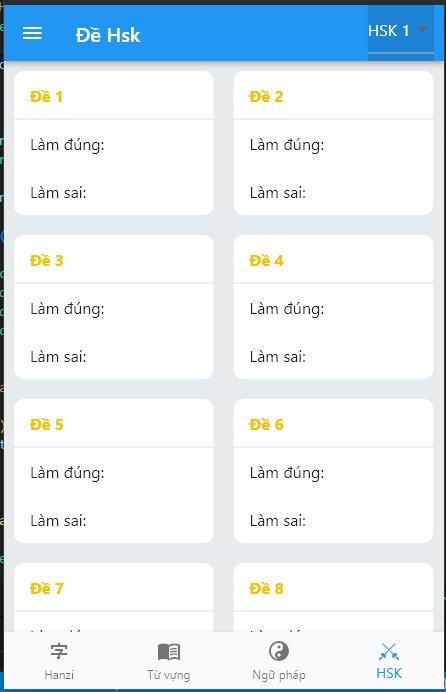Image resolution: width=446 pixels, height=692 pixels.
Task: Tap the Ngữ pháp yin-yang icon
Action: pos(279,651)
